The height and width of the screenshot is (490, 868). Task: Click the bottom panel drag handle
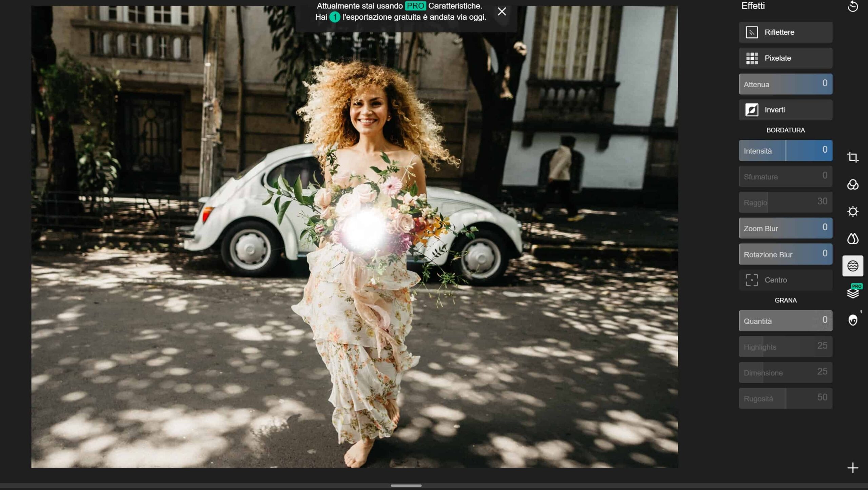click(406, 486)
